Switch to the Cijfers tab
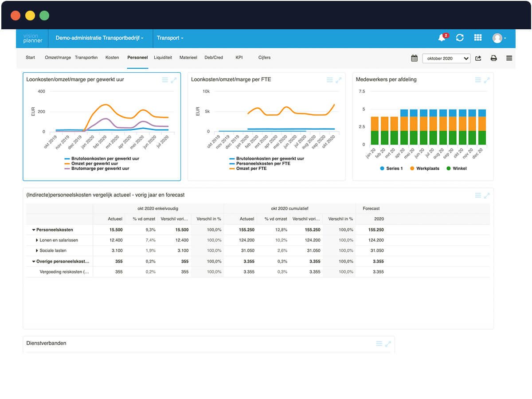The height and width of the screenshot is (399, 532). click(x=264, y=58)
